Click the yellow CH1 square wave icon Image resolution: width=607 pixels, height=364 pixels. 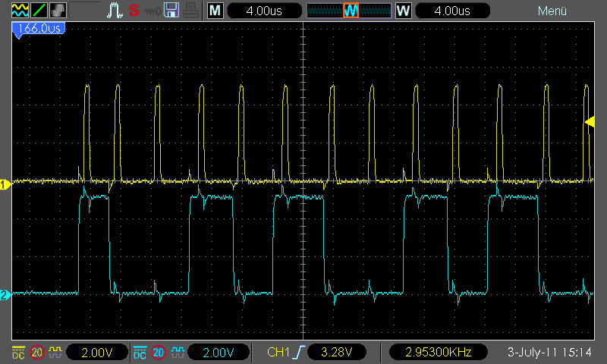55,353
